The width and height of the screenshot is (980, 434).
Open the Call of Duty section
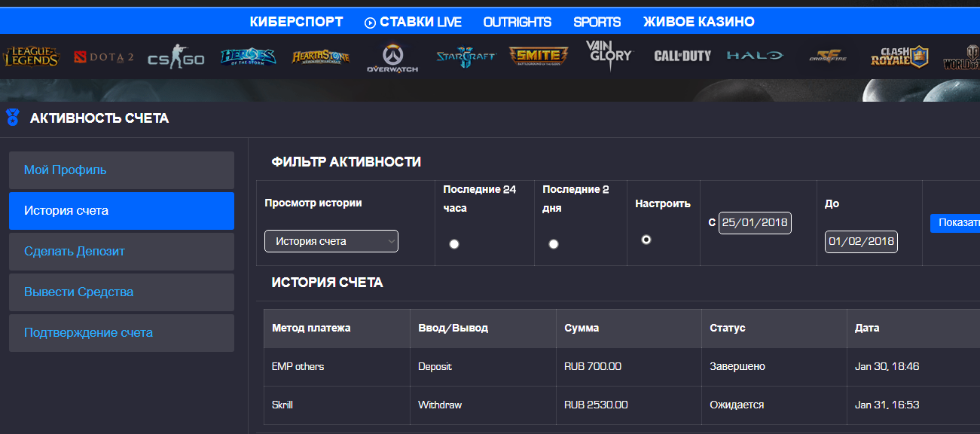[x=682, y=55]
